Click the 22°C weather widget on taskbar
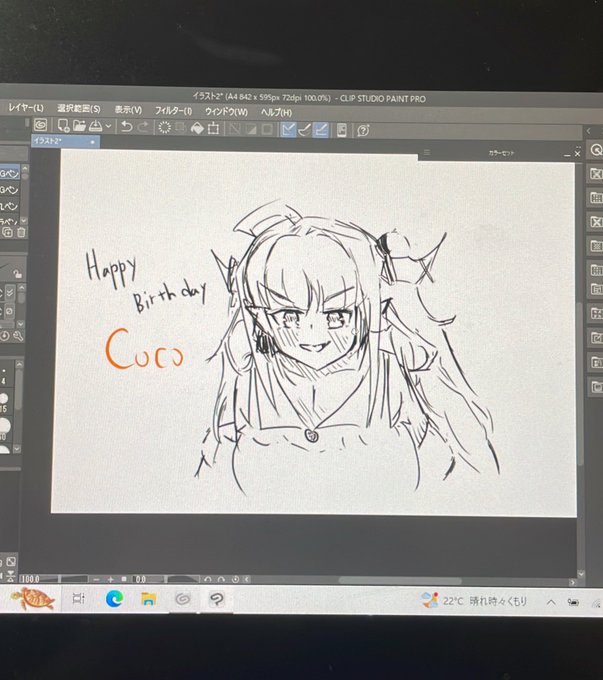603x680 pixels. click(474, 601)
